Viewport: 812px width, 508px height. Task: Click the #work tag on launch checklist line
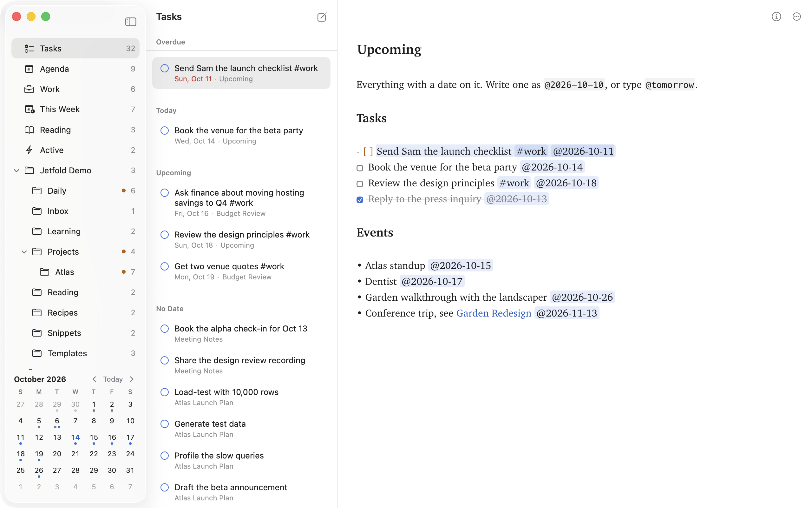click(531, 151)
